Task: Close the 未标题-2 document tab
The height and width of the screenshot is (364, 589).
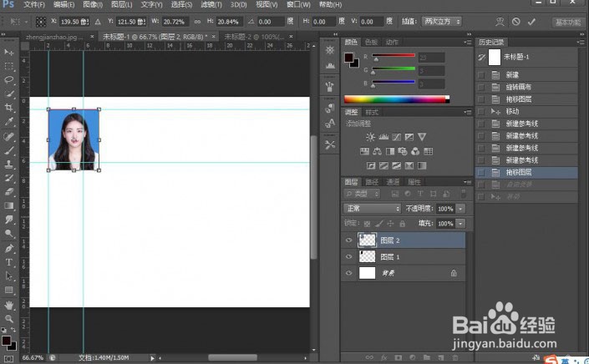Action: [291, 37]
